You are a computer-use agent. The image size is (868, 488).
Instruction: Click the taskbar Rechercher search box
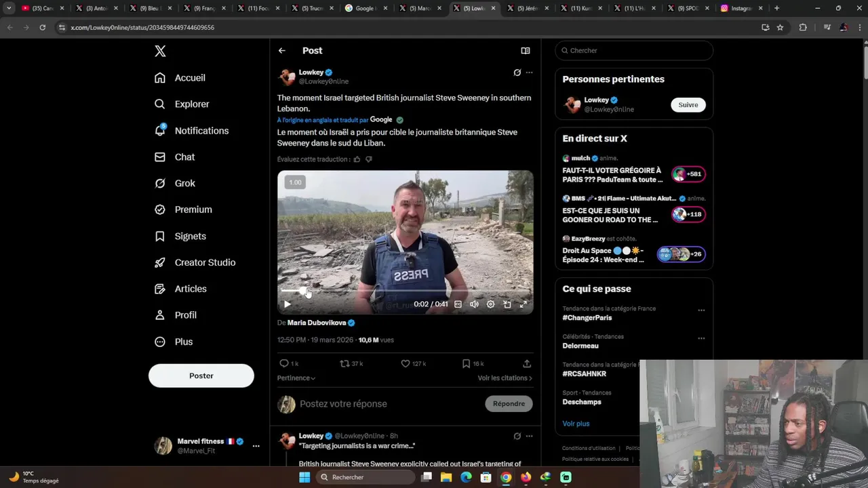point(365,477)
